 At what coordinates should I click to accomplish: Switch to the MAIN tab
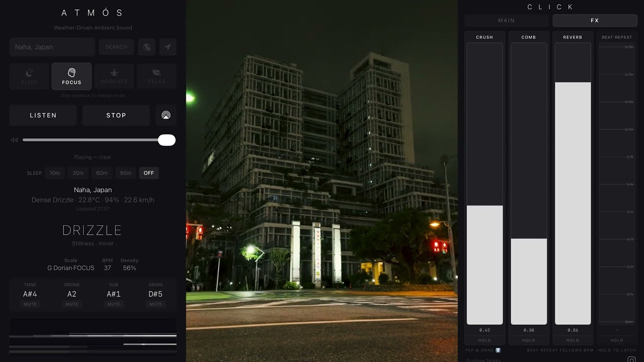point(507,21)
